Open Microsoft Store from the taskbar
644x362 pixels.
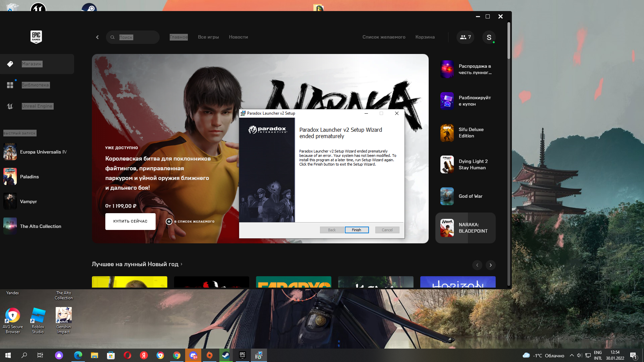click(x=111, y=355)
